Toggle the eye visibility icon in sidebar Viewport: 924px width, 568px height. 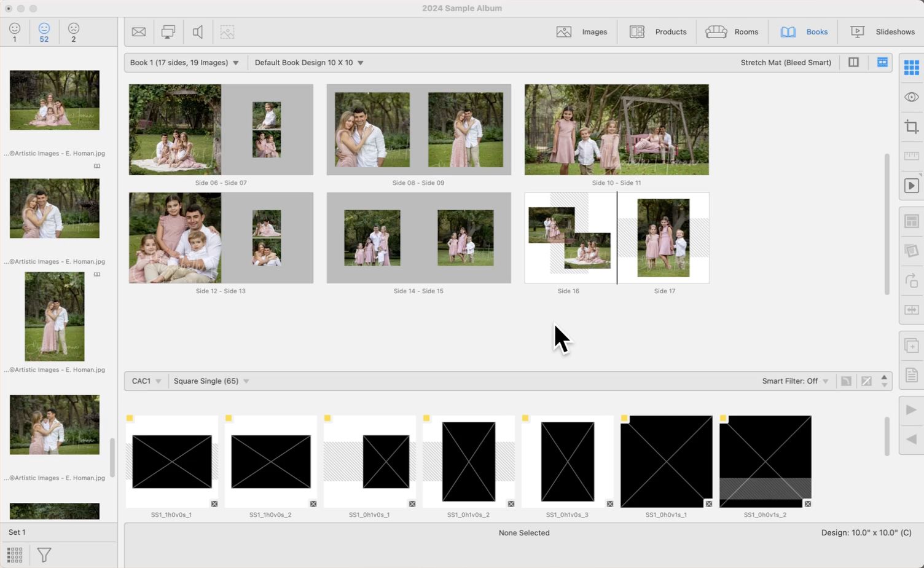(x=911, y=97)
